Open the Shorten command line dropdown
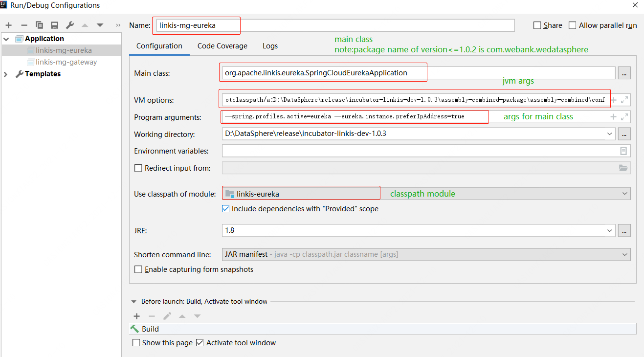 (x=624, y=255)
